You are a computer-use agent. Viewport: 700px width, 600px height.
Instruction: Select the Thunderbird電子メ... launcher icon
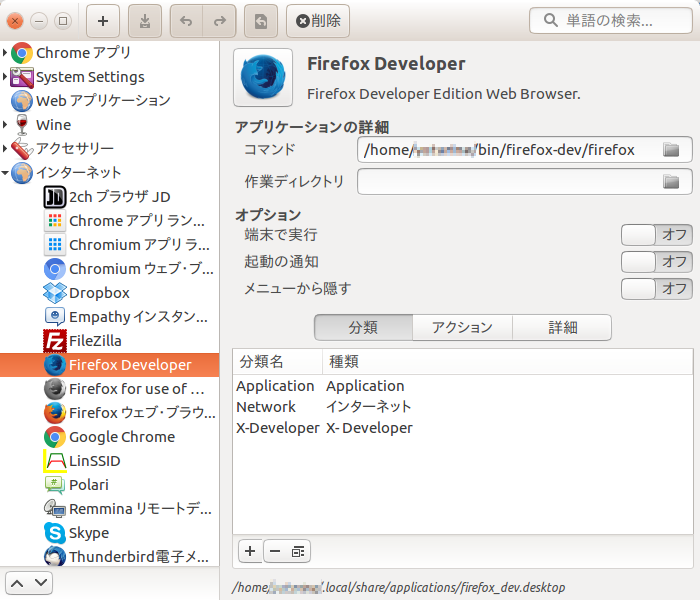(x=55, y=557)
